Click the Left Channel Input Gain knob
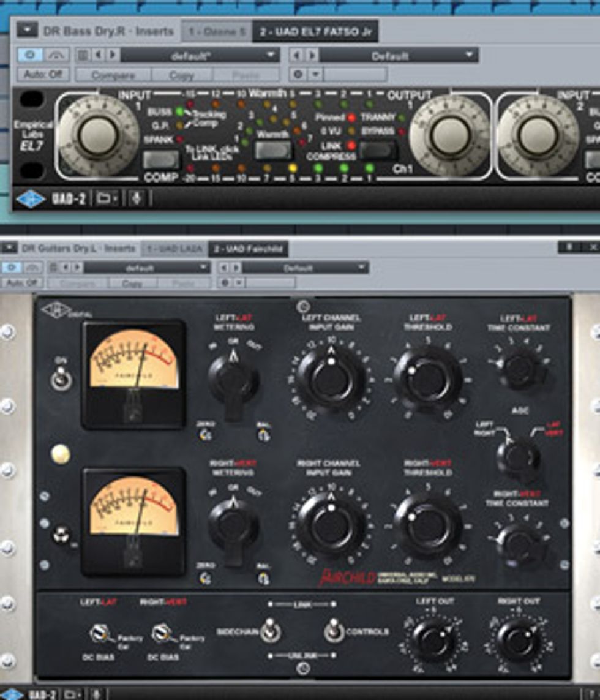The image size is (600, 700). tap(331, 378)
